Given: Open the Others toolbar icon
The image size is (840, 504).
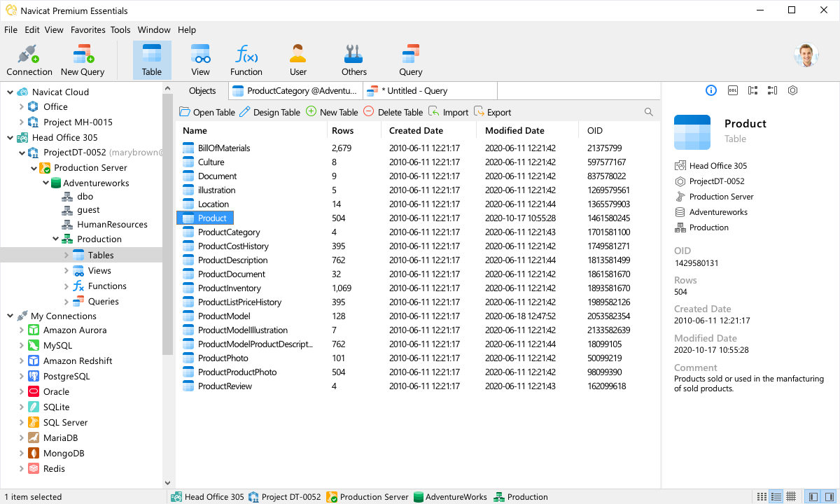Looking at the screenshot, I should pyautogui.click(x=354, y=60).
